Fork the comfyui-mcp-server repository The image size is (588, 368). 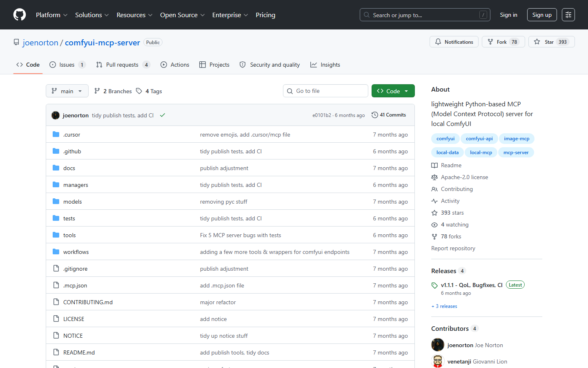[x=503, y=42]
